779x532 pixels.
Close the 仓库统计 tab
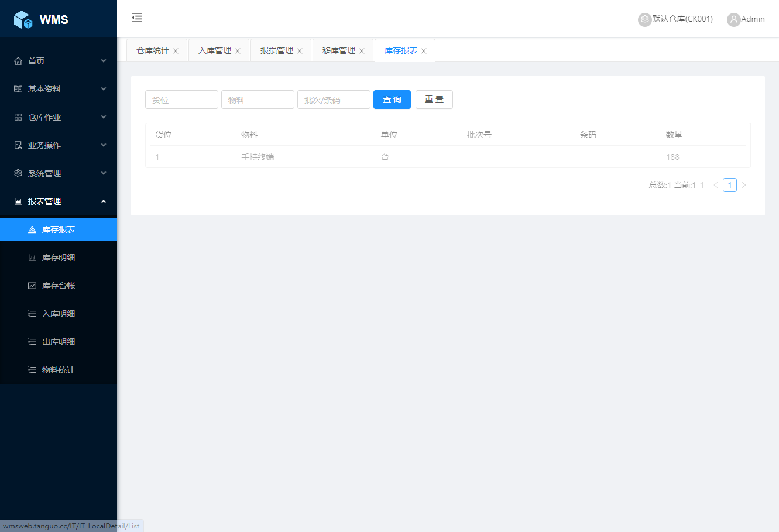click(176, 51)
